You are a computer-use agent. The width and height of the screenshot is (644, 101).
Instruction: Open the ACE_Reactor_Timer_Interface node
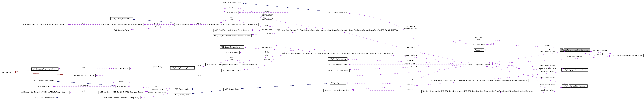tap(45, 81)
